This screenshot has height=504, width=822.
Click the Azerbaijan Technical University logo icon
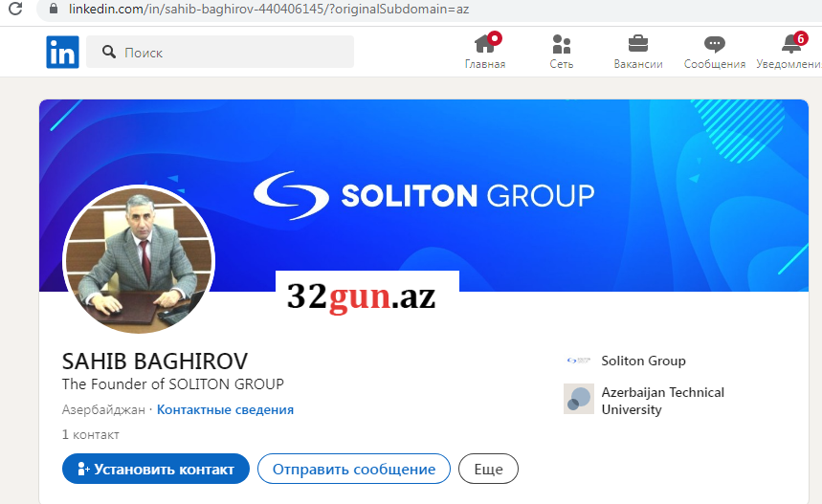tap(579, 399)
